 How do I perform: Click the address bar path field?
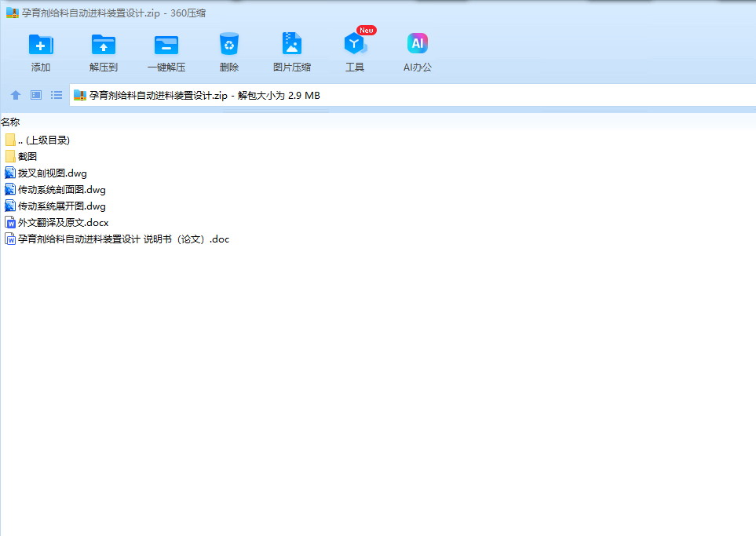tap(413, 96)
